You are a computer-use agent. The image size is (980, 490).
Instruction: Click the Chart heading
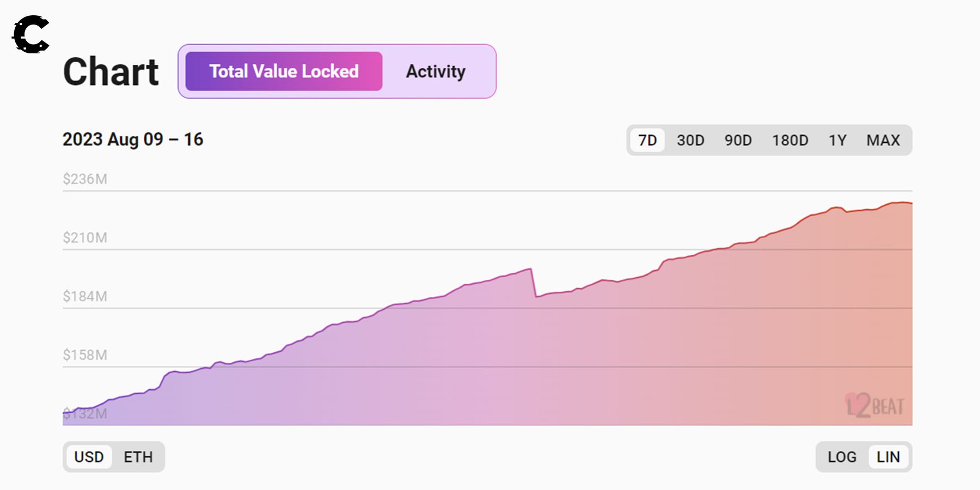coord(111,72)
